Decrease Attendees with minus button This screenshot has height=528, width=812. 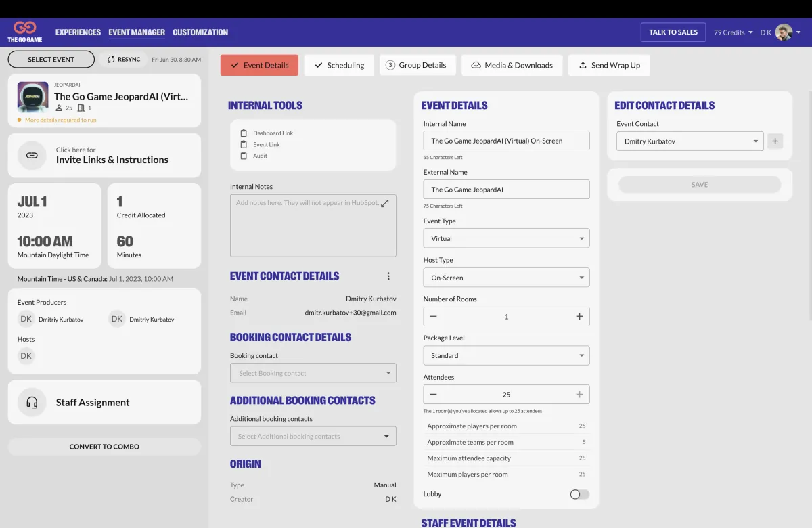[x=433, y=394]
